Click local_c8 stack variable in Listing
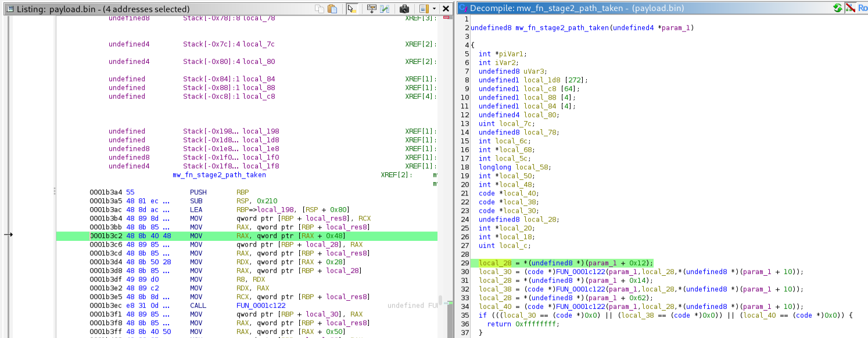The image size is (868, 338). (259, 97)
